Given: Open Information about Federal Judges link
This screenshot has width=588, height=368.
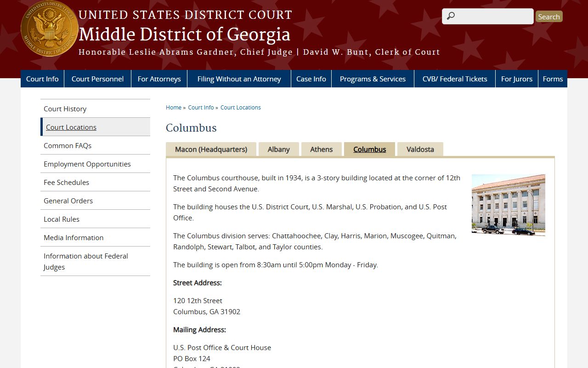Looking at the screenshot, I should (x=95, y=261).
